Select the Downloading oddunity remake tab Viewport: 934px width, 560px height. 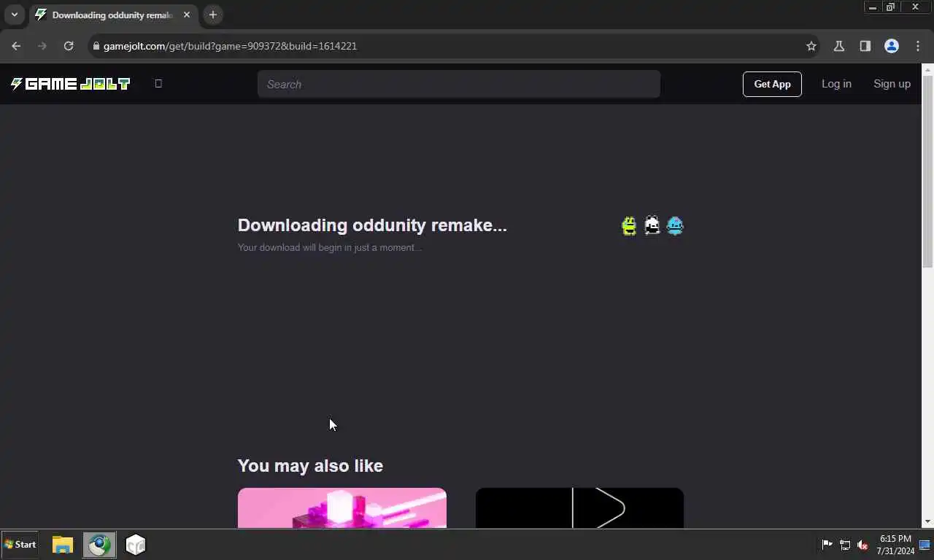[113, 15]
